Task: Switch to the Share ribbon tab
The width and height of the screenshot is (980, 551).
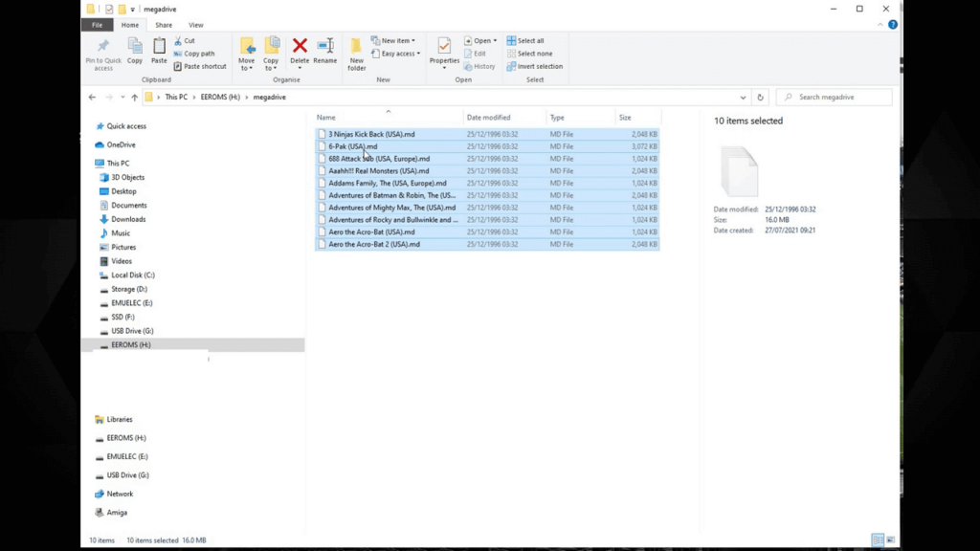Action: 164,25
